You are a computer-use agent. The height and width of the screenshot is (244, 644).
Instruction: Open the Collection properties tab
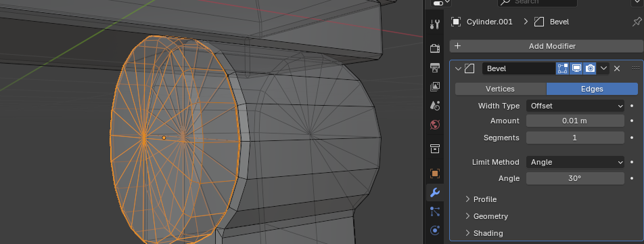point(435,148)
